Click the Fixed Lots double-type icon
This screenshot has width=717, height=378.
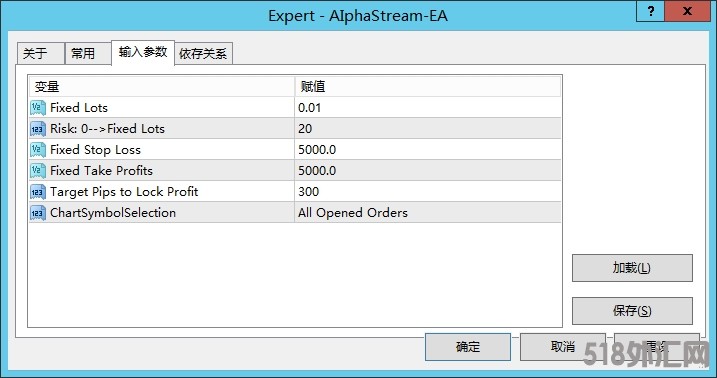pyautogui.click(x=38, y=108)
